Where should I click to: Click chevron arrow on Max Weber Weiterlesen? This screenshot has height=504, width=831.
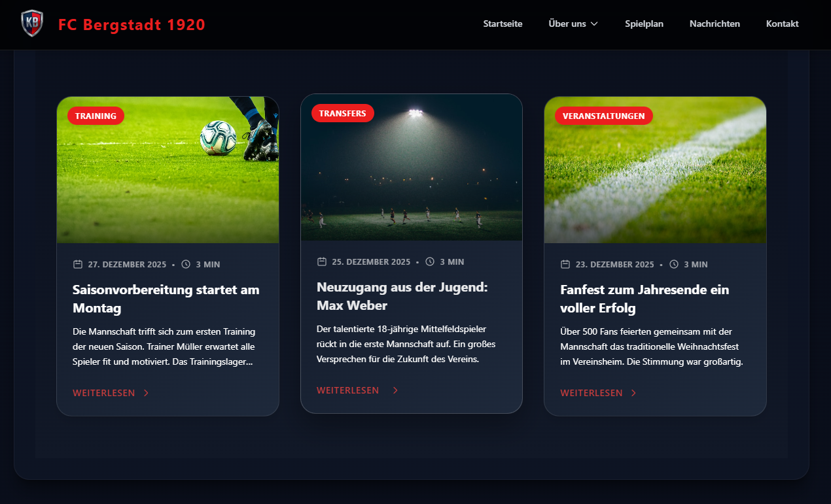[395, 390]
